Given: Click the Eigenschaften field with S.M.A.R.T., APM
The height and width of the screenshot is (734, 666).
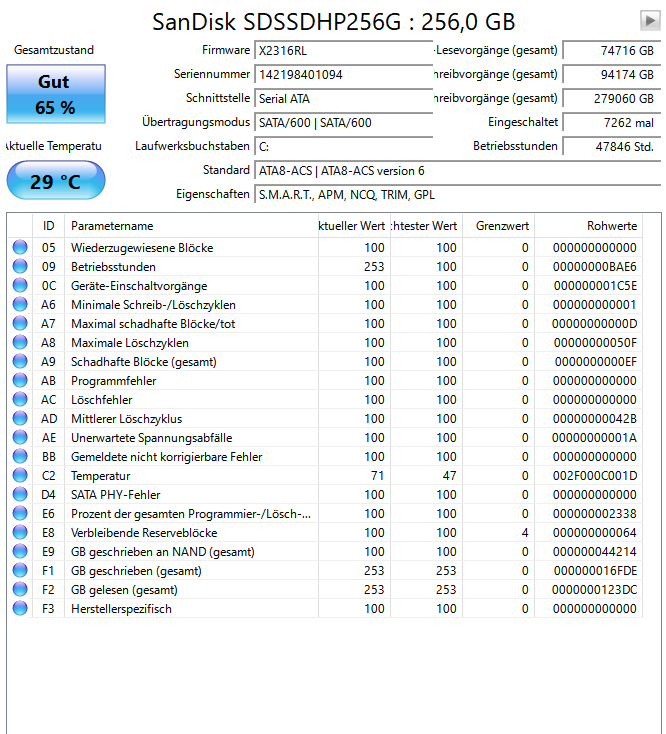Looking at the screenshot, I should 457,195.
